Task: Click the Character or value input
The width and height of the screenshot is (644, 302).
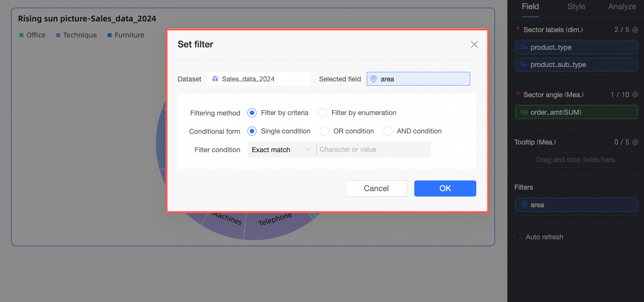Action: click(373, 149)
